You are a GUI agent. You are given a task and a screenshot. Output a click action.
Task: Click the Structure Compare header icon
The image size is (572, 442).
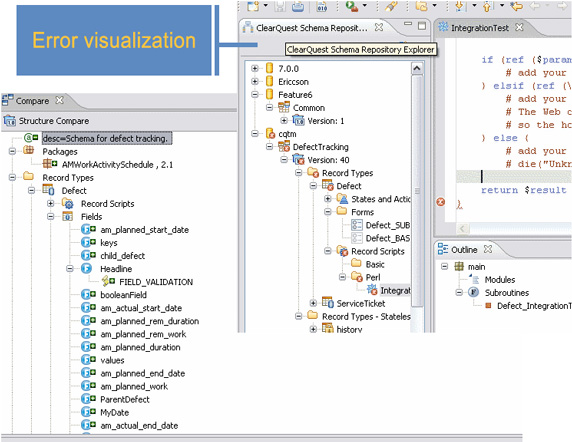(x=9, y=120)
